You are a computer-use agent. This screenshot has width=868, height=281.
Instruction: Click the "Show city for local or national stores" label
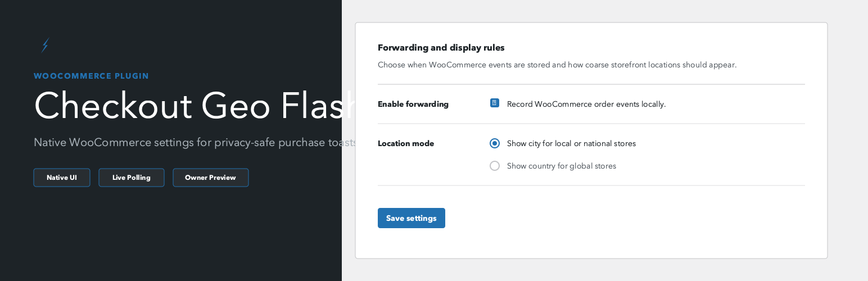571,143
